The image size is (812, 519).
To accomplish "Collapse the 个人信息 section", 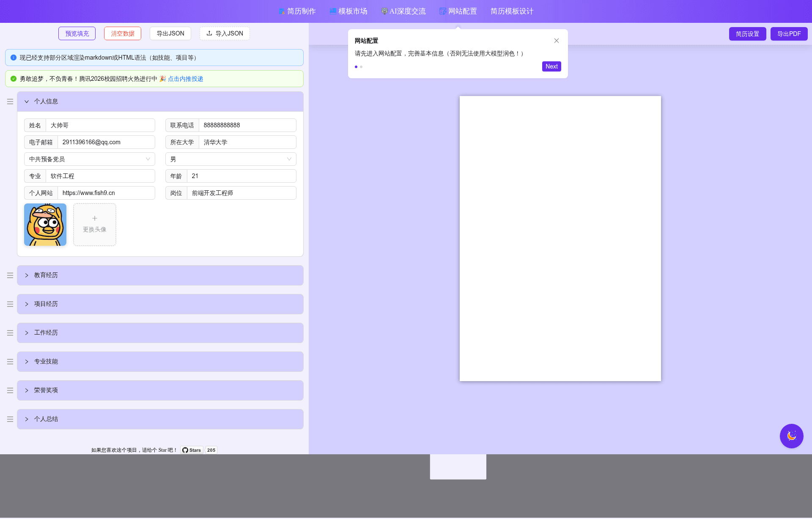I will point(160,102).
